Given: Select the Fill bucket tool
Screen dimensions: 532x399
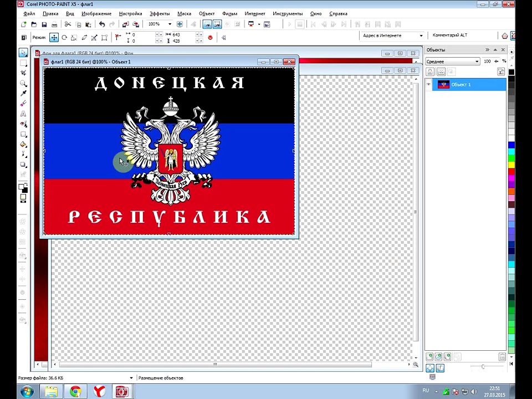Looking at the screenshot, I should pyautogui.click(x=23, y=145).
